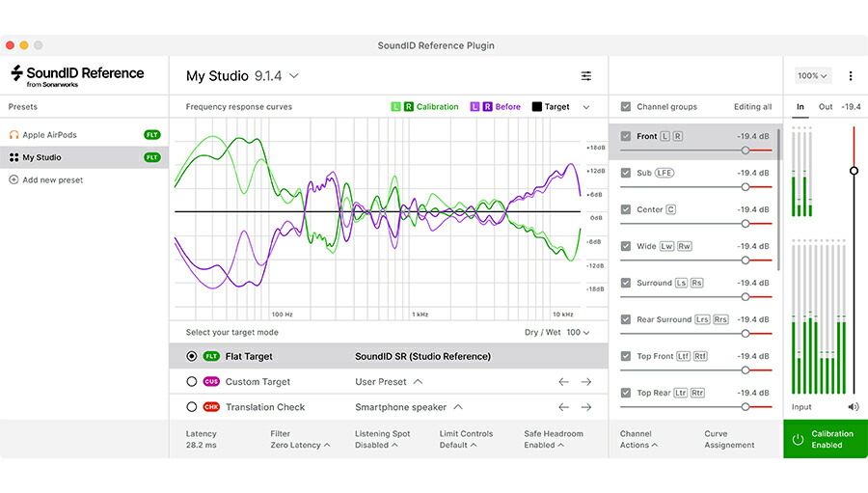Go to previous Translation Check preset arrow

pyautogui.click(x=563, y=407)
